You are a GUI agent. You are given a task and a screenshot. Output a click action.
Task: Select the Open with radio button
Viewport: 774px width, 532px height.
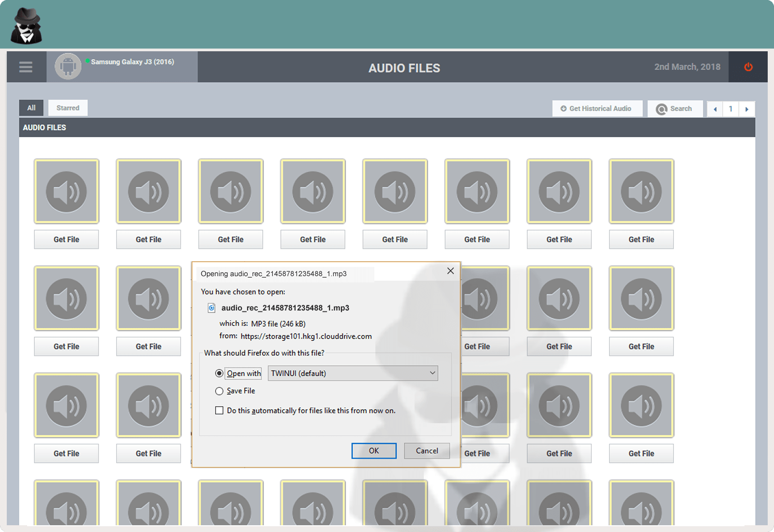click(220, 373)
